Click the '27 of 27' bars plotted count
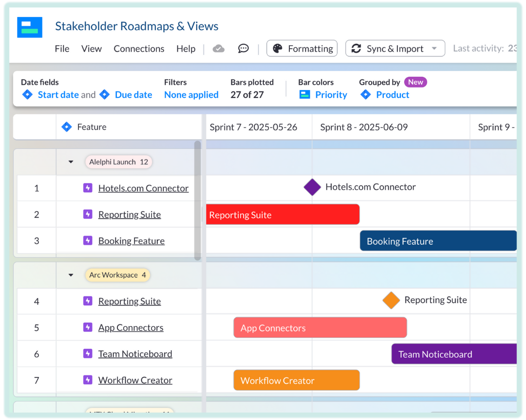Image resolution: width=526 pixels, height=420 pixels. tap(247, 95)
